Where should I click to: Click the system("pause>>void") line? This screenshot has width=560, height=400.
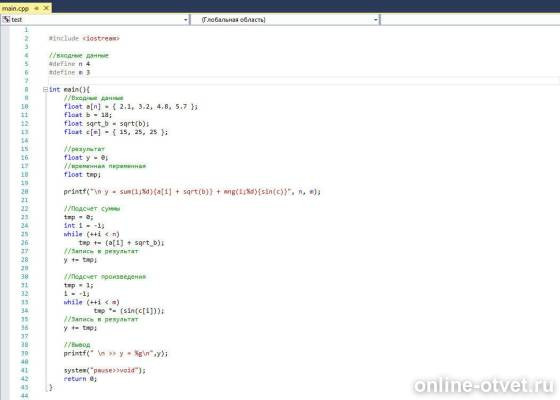pyautogui.click(x=105, y=370)
